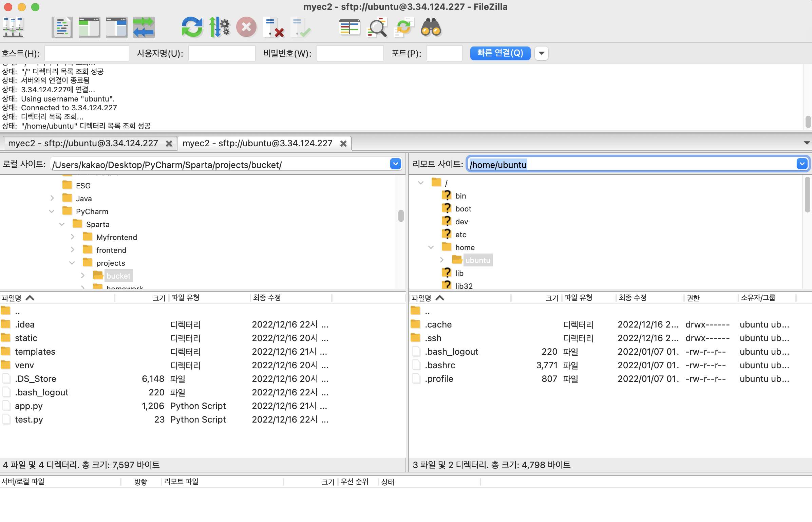Click the password (비밀번호) input field
The width and height of the screenshot is (812, 522).
pyautogui.click(x=350, y=53)
